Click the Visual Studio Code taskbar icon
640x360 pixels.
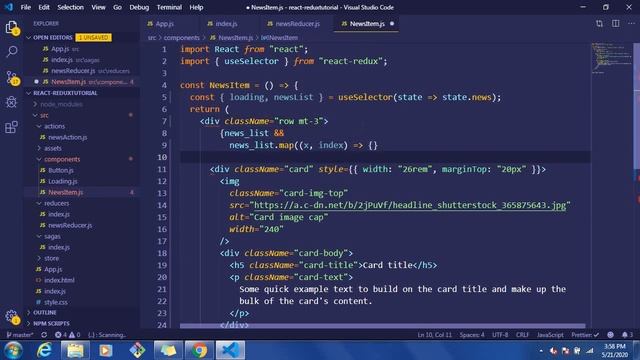click(230, 350)
